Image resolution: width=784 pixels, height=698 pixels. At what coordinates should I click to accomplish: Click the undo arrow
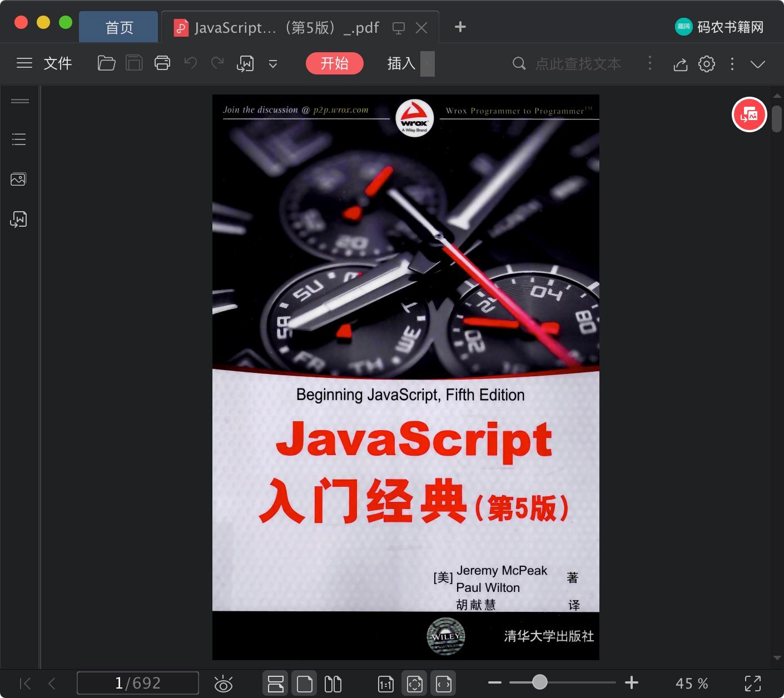(191, 63)
